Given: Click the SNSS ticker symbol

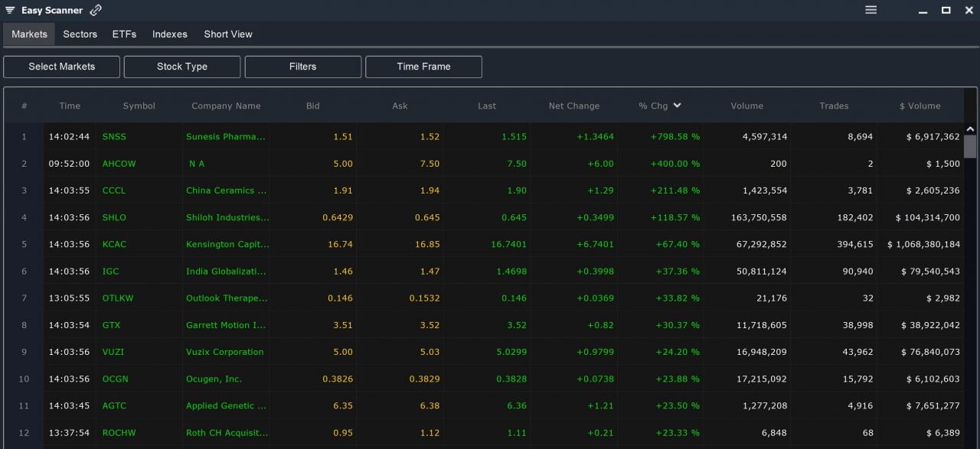Looking at the screenshot, I should coord(114,136).
